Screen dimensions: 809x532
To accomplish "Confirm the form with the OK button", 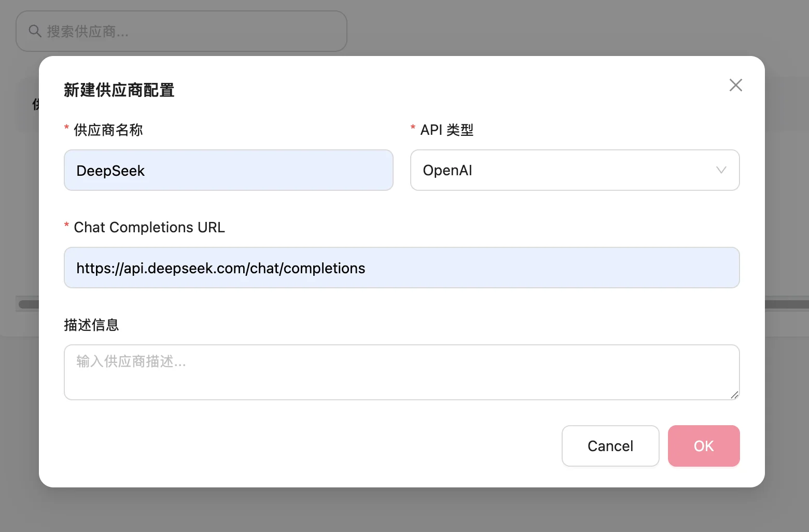I will coord(703,446).
